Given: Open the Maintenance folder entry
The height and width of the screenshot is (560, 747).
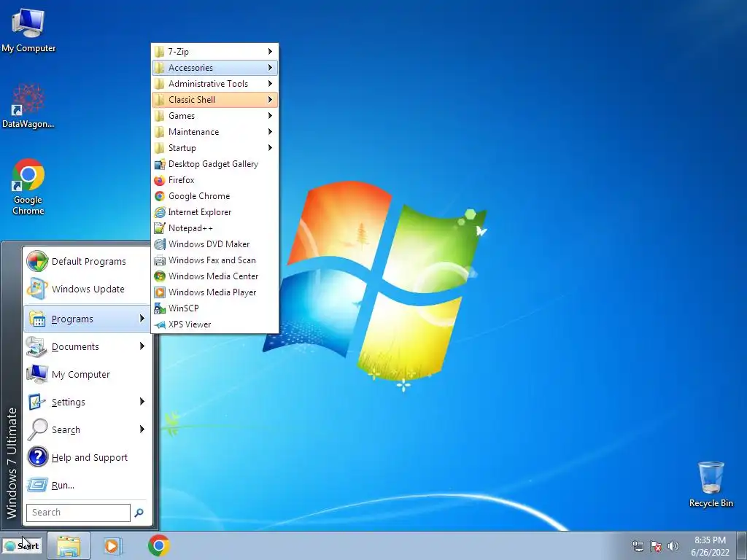Looking at the screenshot, I should coord(215,132).
